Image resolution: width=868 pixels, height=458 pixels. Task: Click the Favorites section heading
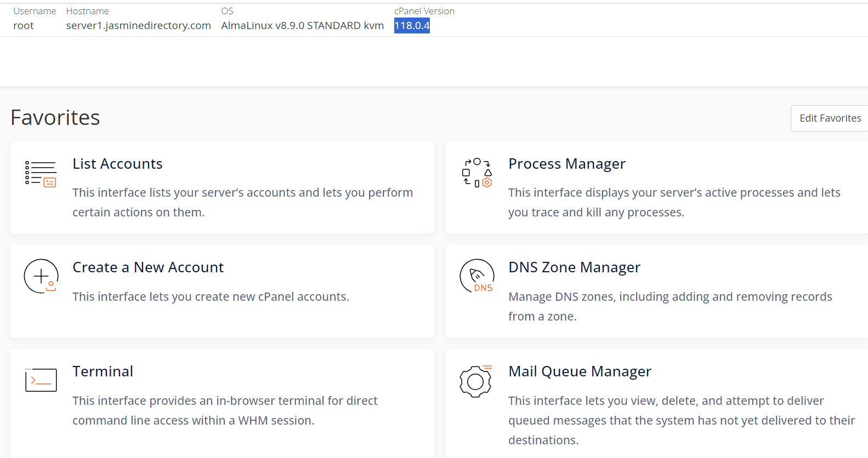tap(55, 118)
